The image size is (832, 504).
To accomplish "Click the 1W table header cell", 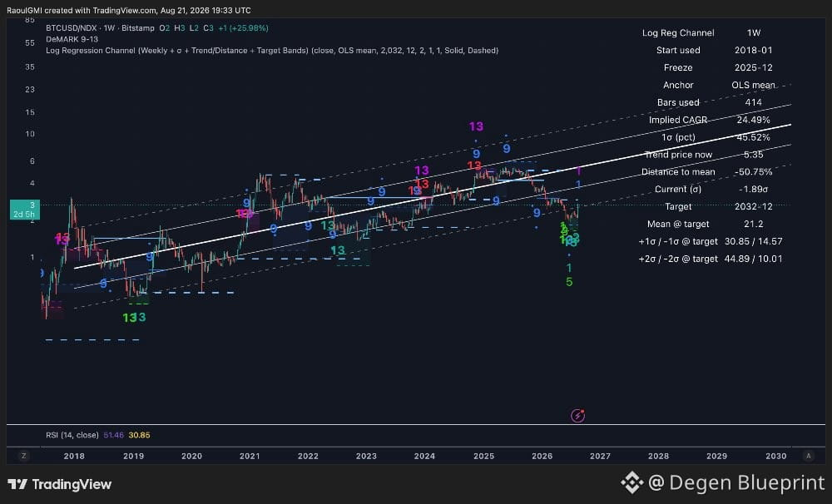I will (754, 33).
